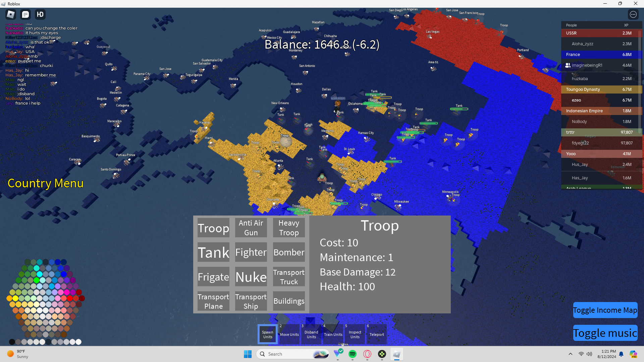Viewport: 644px width, 362px height.
Task: Open the Roblox menu icon
Action: click(11, 14)
